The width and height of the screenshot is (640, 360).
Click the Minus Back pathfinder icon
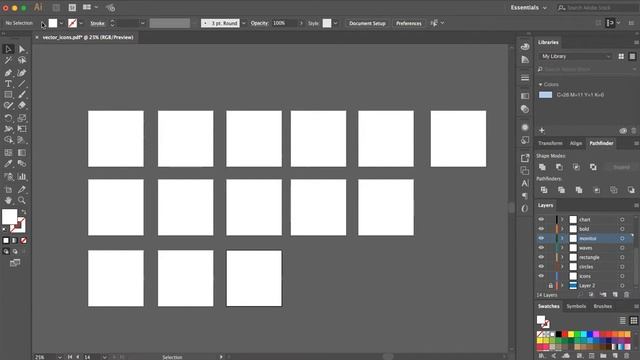(631, 190)
